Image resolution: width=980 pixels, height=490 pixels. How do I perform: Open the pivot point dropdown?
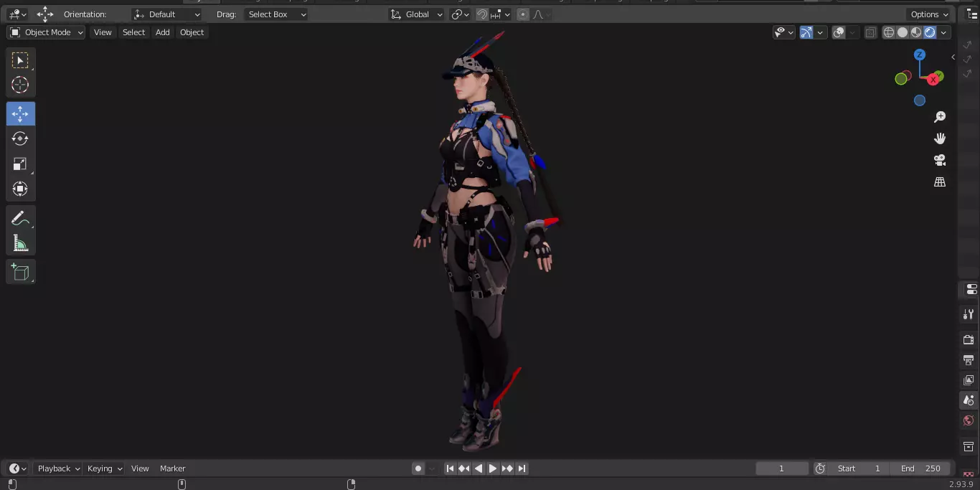tap(460, 14)
